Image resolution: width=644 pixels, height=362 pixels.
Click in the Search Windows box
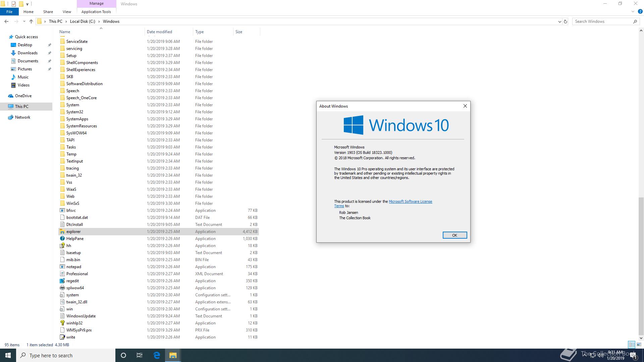coord(603,21)
